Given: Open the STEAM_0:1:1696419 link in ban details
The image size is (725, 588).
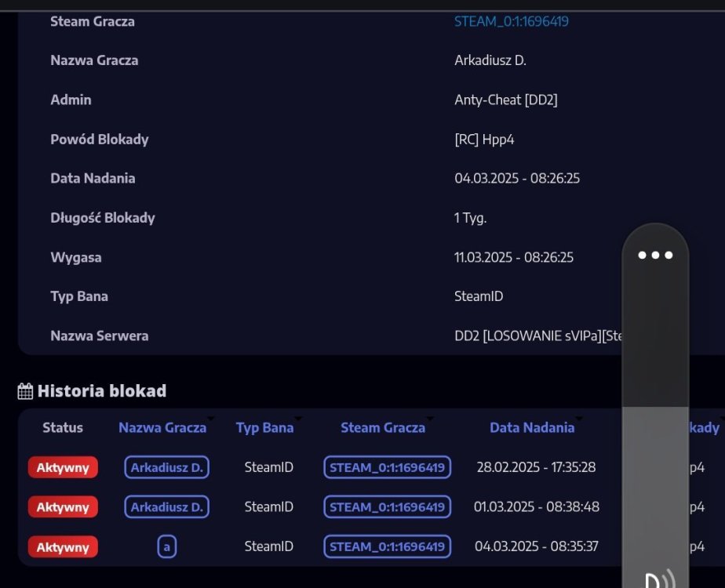Looking at the screenshot, I should pos(511,21).
